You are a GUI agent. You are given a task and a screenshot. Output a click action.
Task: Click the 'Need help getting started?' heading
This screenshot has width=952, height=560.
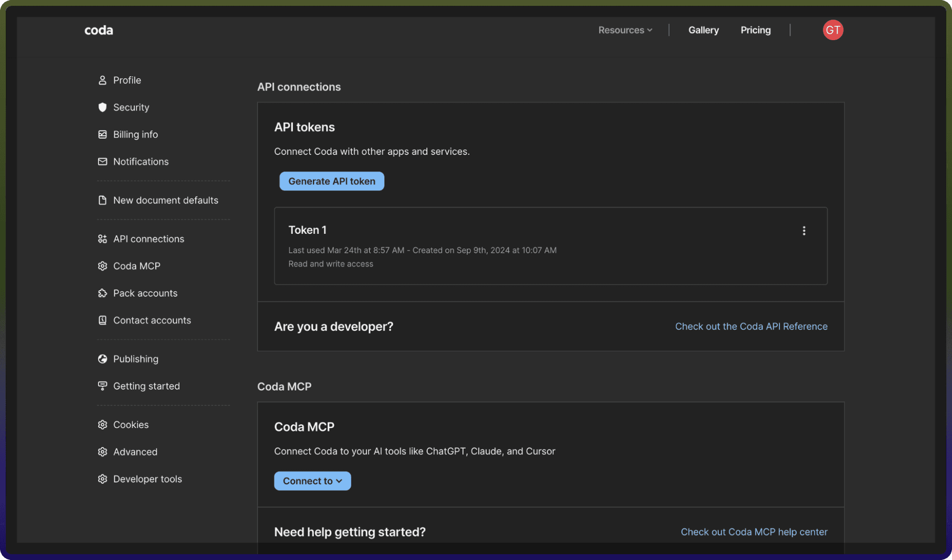(x=350, y=532)
